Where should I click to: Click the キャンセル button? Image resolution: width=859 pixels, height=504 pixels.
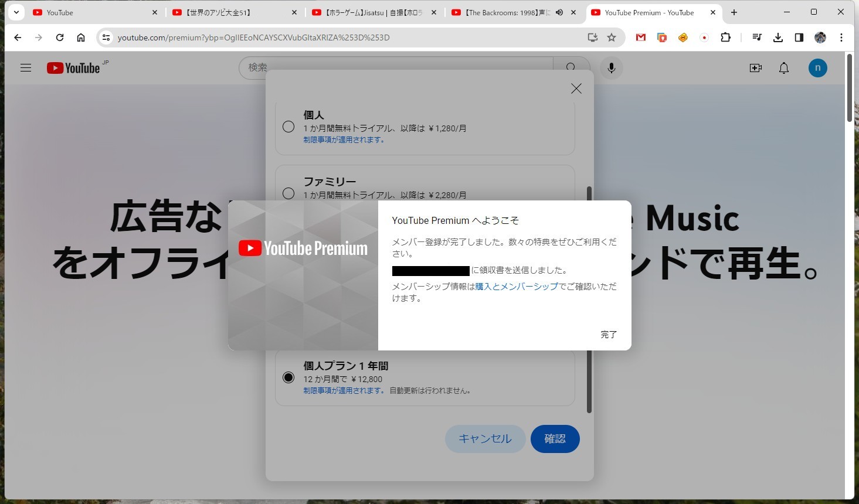(485, 439)
